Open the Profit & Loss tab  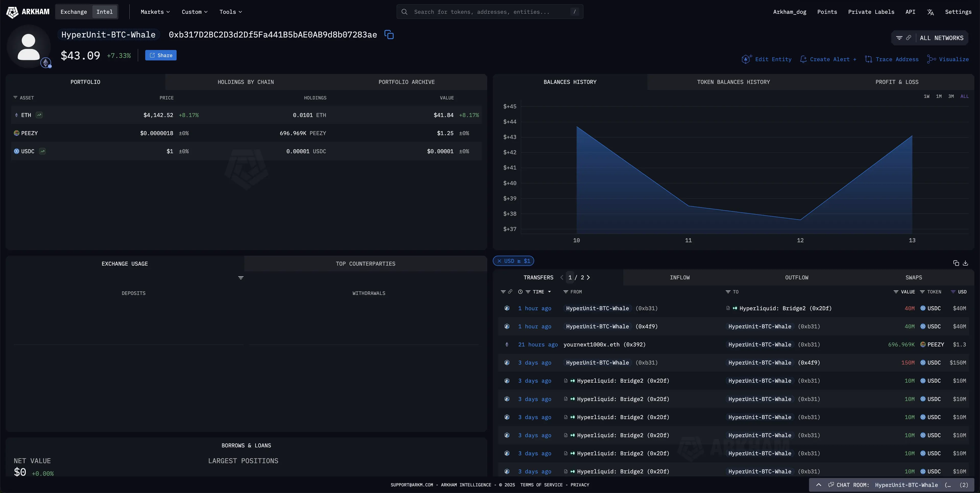pyautogui.click(x=897, y=82)
